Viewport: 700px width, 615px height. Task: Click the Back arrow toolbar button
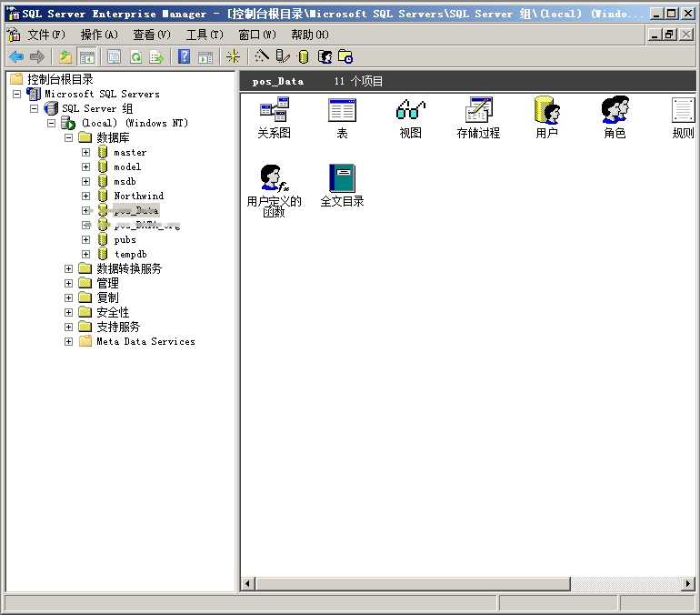(15, 56)
